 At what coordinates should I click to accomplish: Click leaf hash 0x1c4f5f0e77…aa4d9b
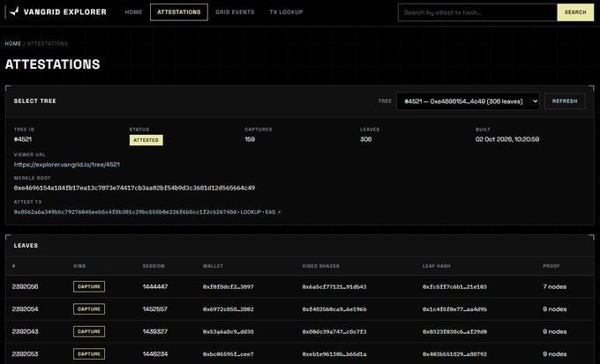point(454,309)
